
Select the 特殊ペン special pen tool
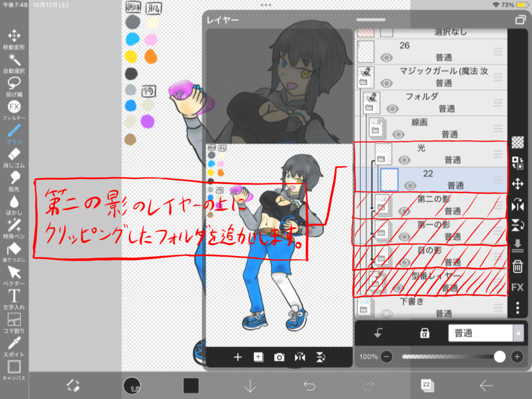pyautogui.click(x=14, y=228)
